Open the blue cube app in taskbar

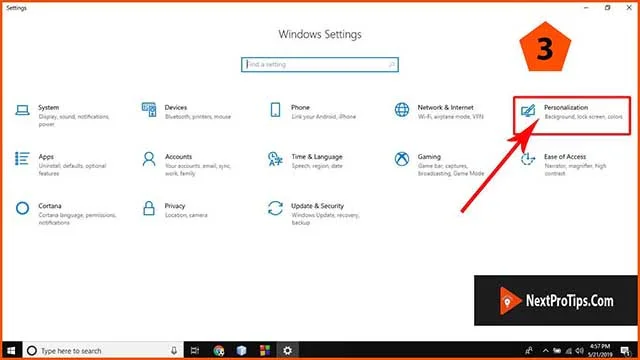point(242,351)
